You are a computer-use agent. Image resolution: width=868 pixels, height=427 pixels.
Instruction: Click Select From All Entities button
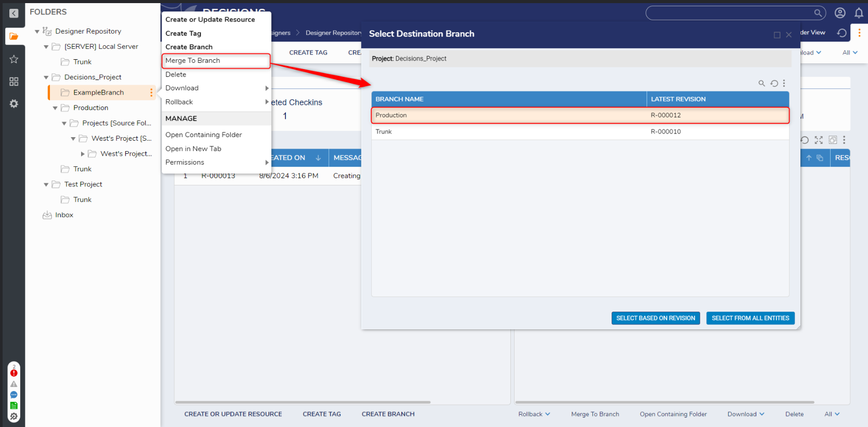[750, 318]
